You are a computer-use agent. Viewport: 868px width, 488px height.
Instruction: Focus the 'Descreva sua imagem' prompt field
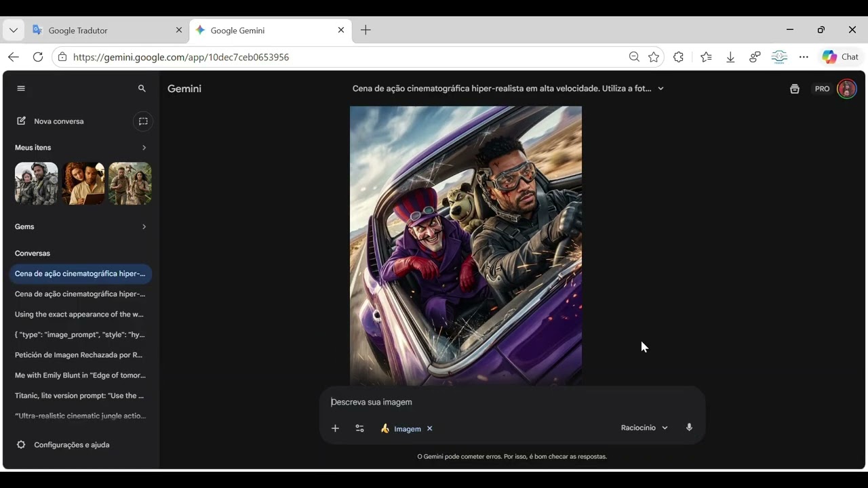(x=512, y=403)
